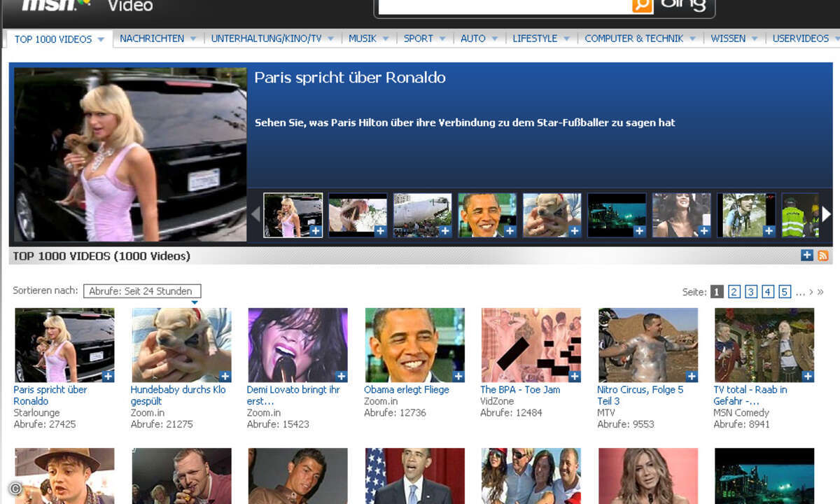Open the NACHRICHTEN tab
The width and height of the screenshot is (840, 504).
(152, 38)
